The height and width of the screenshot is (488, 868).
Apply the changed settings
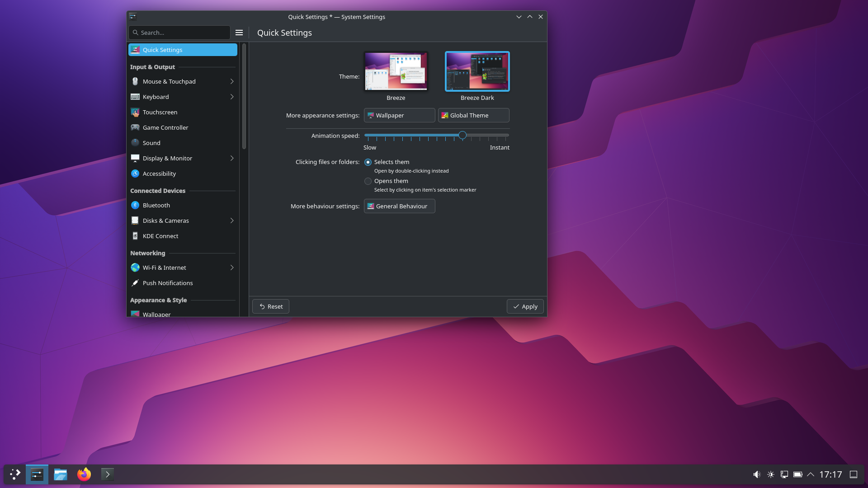tap(525, 306)
